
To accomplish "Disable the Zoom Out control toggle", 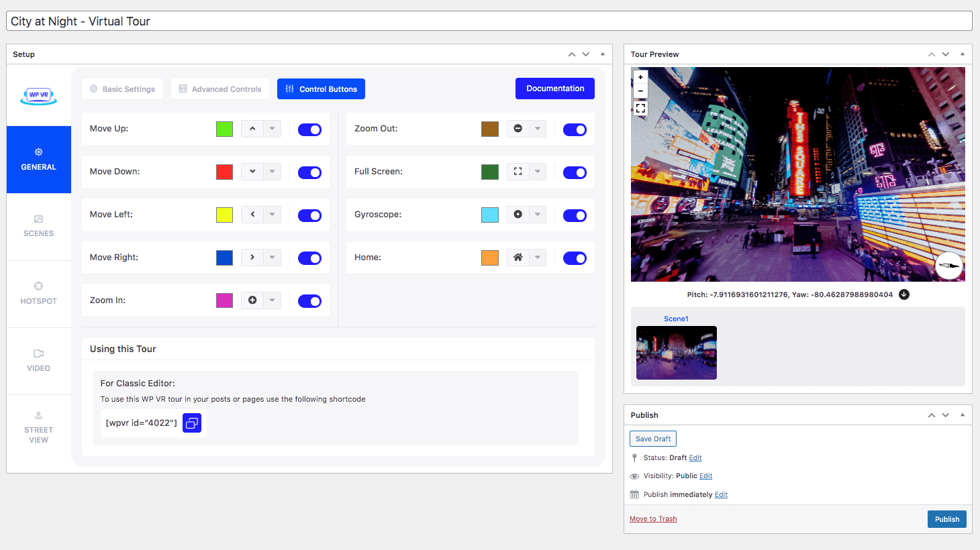I will coord(575,129).
